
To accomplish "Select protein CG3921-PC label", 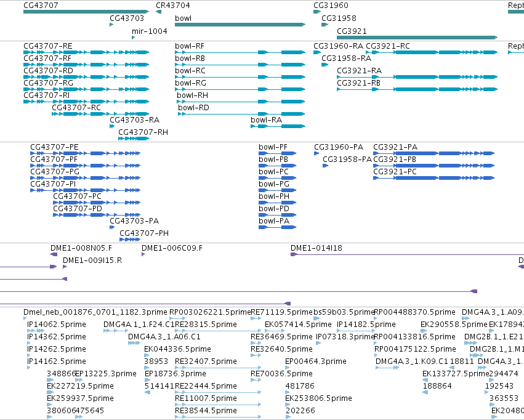I will 395,172.
